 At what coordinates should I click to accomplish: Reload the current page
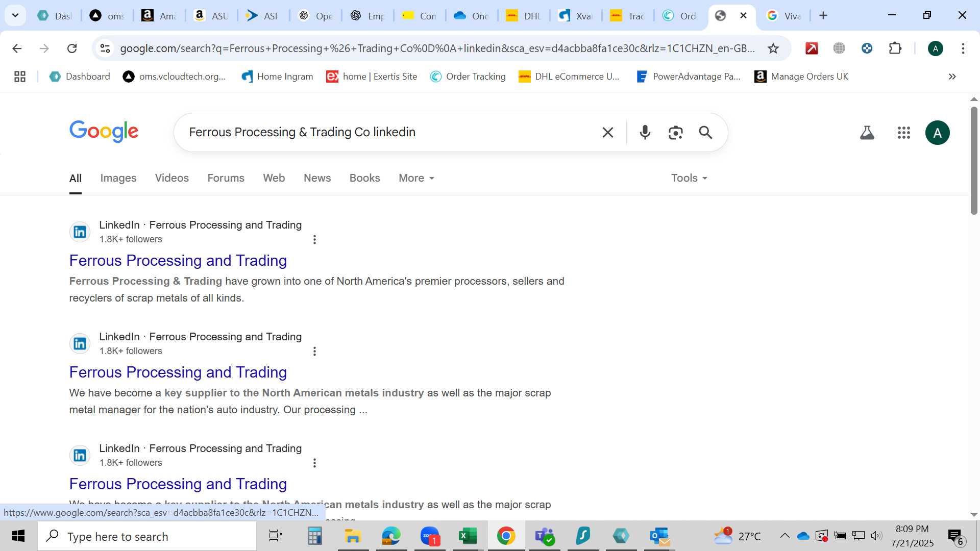pos(72,48)
